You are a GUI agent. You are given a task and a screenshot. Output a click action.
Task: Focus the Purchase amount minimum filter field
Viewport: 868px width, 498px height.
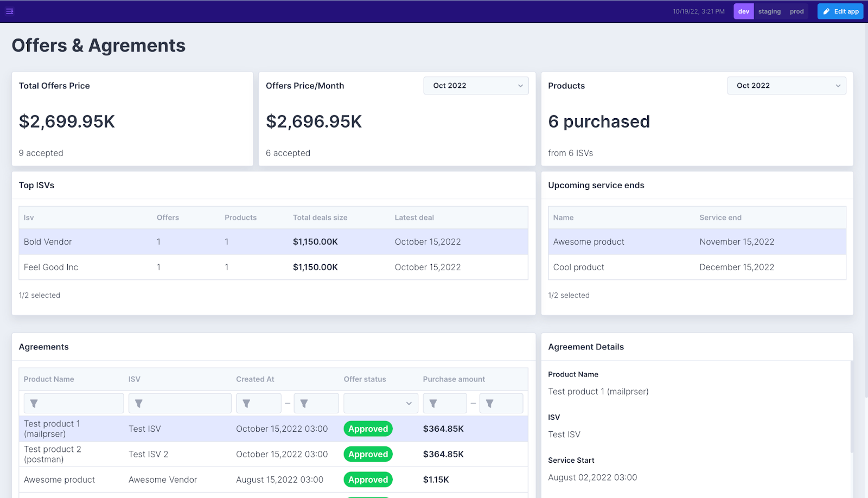point(445,404)
